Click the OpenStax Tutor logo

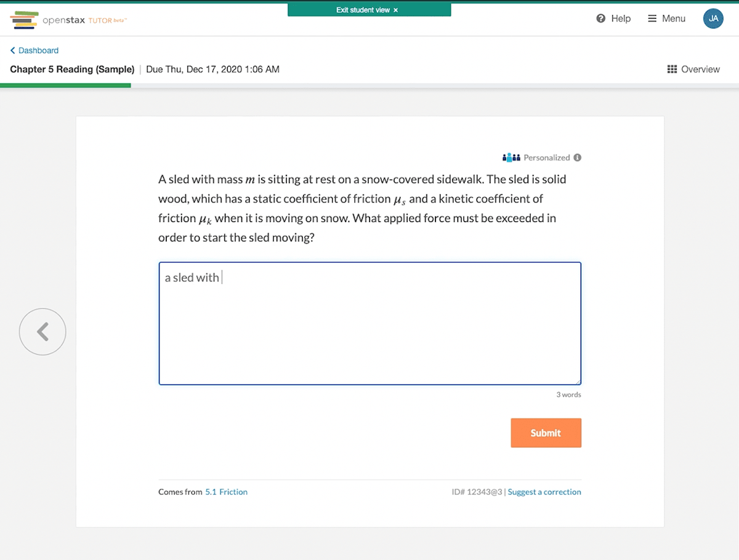68,20
